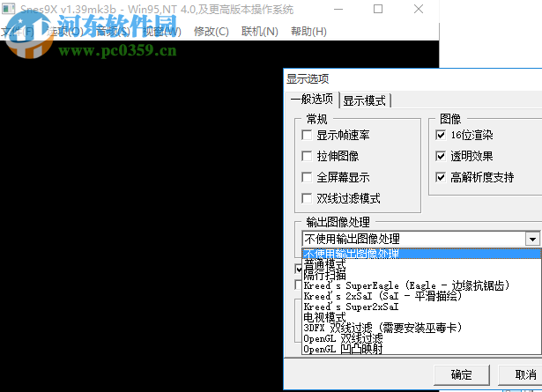Image resolution: width=542 pixels, height=392 pixels.
Task: Open the 修改(C) menu
Action: point(212,32)
